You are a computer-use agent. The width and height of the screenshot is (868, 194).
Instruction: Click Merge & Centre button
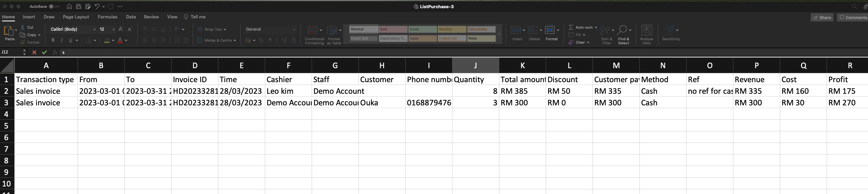point(217,40)
